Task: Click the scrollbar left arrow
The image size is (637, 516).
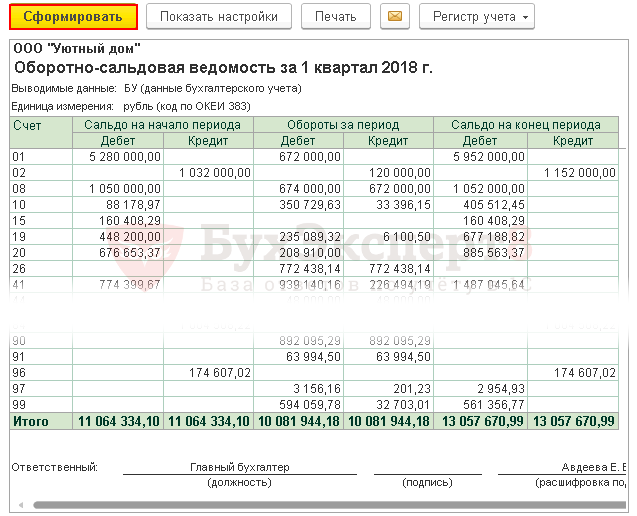Action: pos(21,505)
